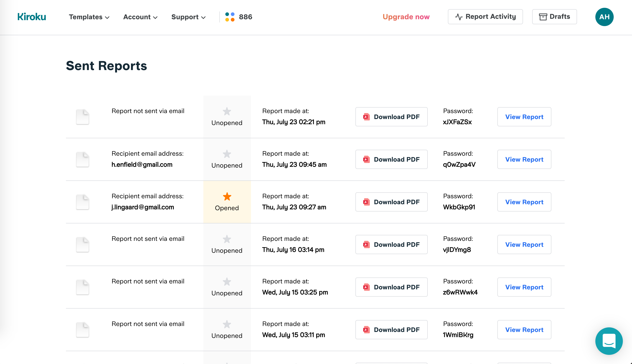
Task: Click document icon for j.lingaard@gmail.com report
Action: coord(82,202)
